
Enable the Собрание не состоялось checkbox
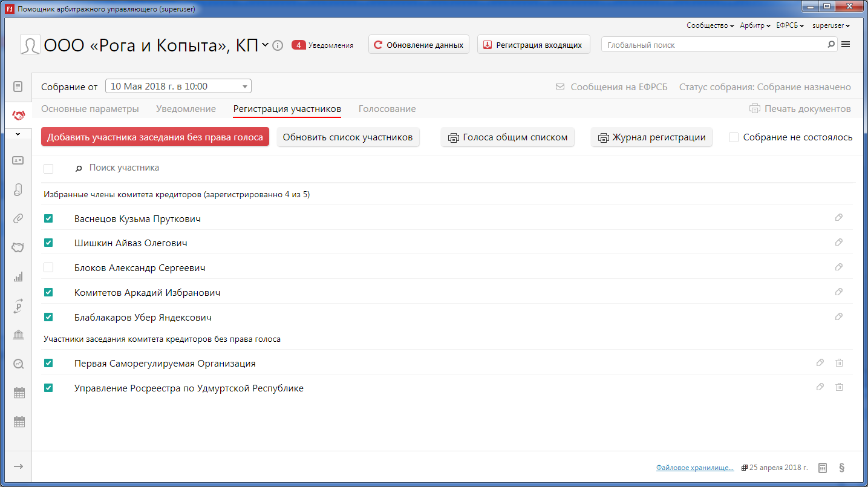point(734,137)
